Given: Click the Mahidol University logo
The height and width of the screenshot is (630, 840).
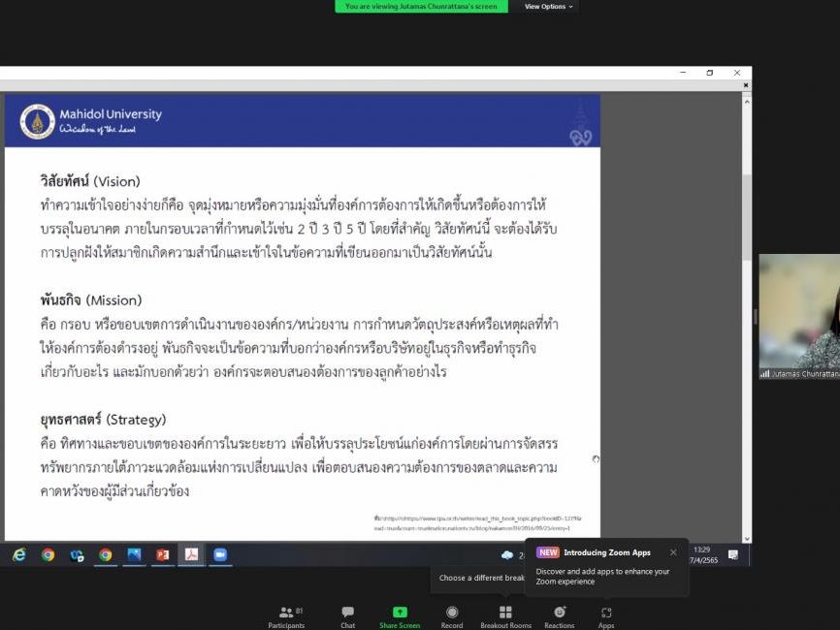Looking at the screenshot, I should pos(38,121).
